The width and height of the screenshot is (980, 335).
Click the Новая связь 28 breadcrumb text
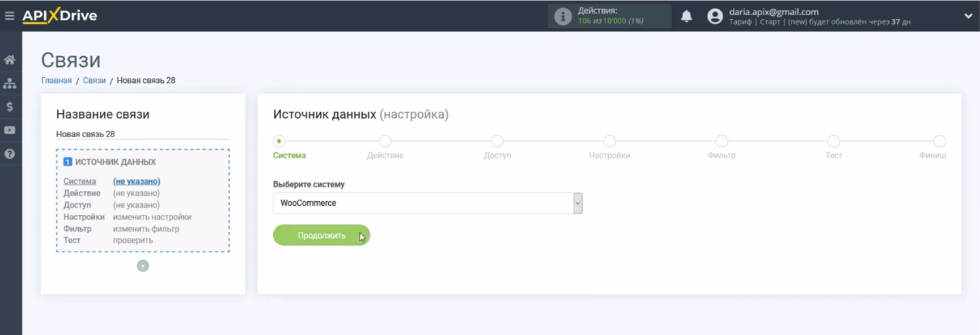(x=146, y=80)
